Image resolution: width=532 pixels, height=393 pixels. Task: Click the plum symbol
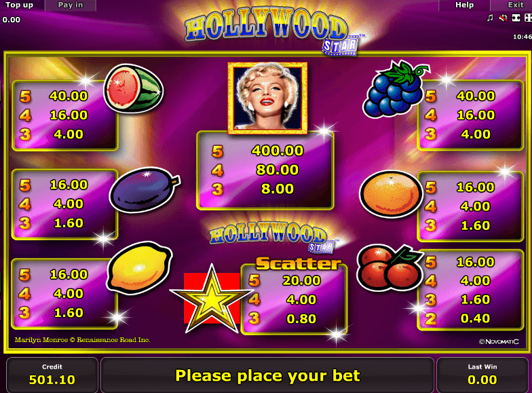click(145, 190)
